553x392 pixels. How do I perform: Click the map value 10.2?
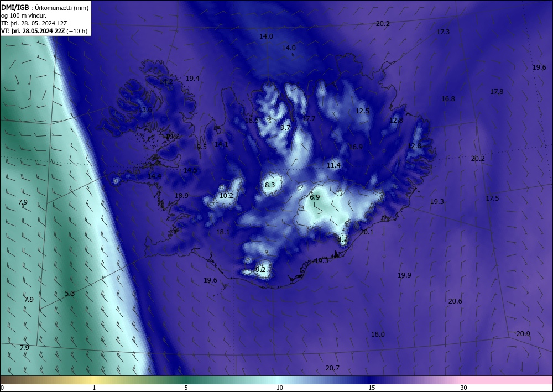[x=226, y=195]
